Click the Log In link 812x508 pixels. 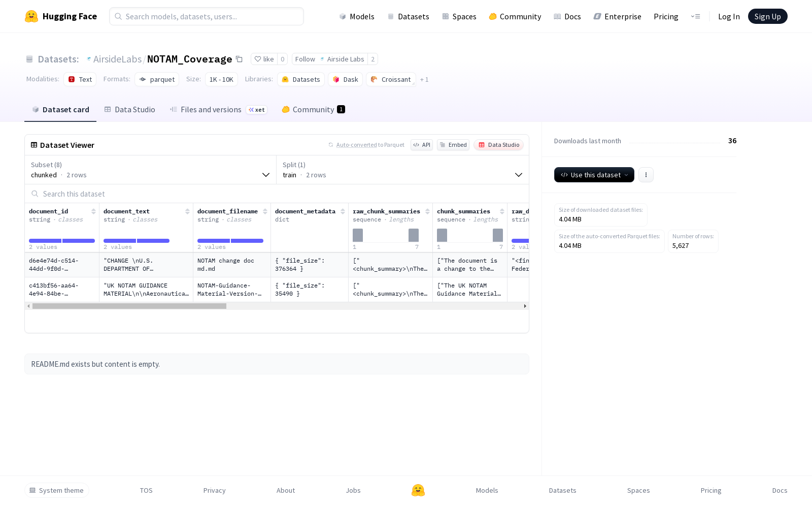click(x=729, y=16)
